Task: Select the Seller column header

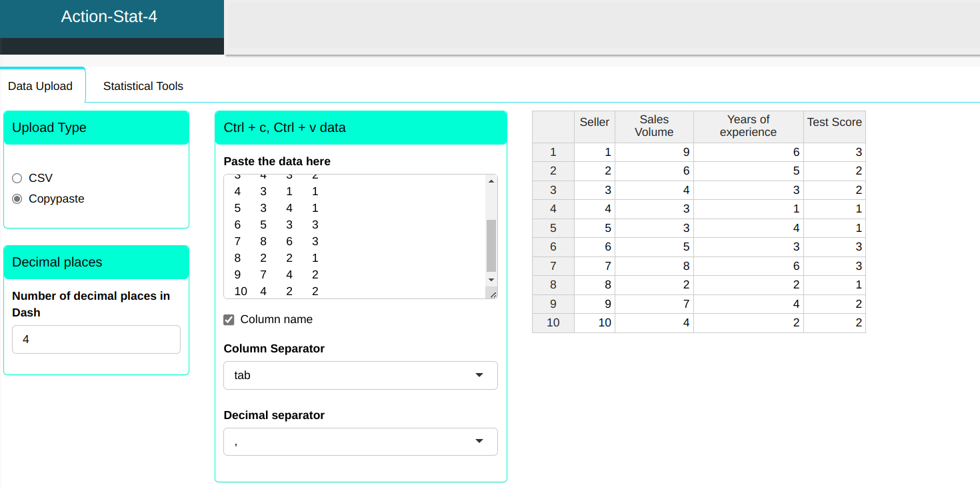Action: point(594,123)
